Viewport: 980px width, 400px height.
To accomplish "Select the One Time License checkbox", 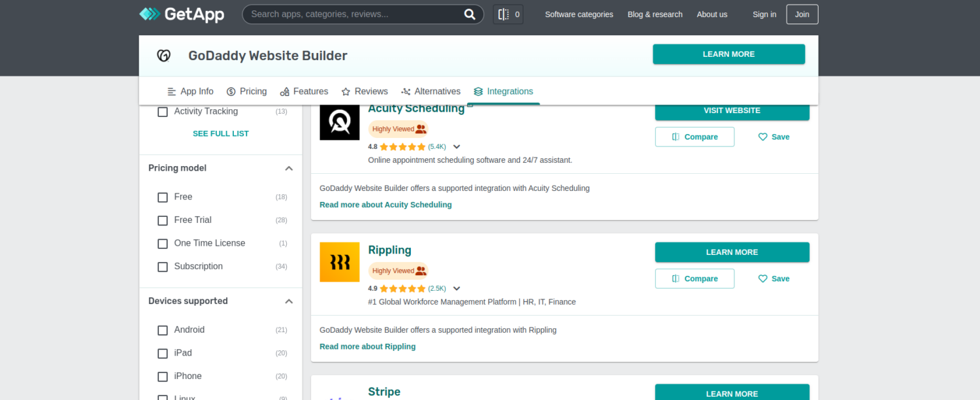I will click(x=163, y=244).
